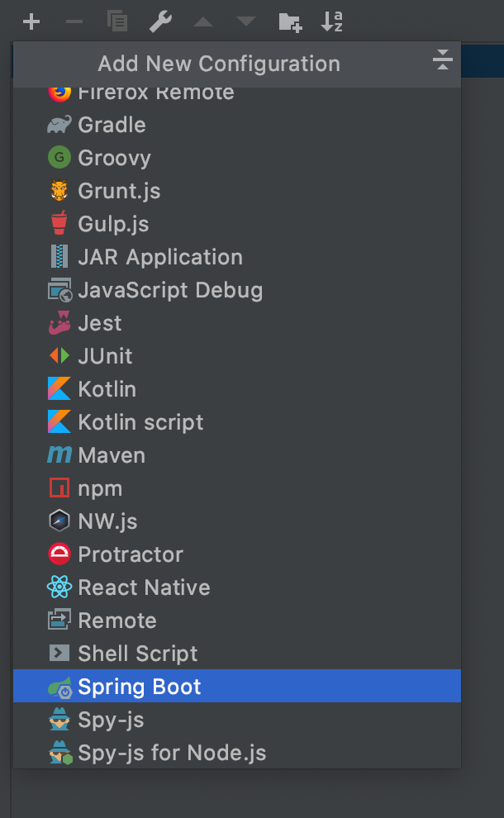The width and height of the screenshot is (504, 818).
Task: Click the JUnit red-green arrows icon
Action: [x=59, y=356]
